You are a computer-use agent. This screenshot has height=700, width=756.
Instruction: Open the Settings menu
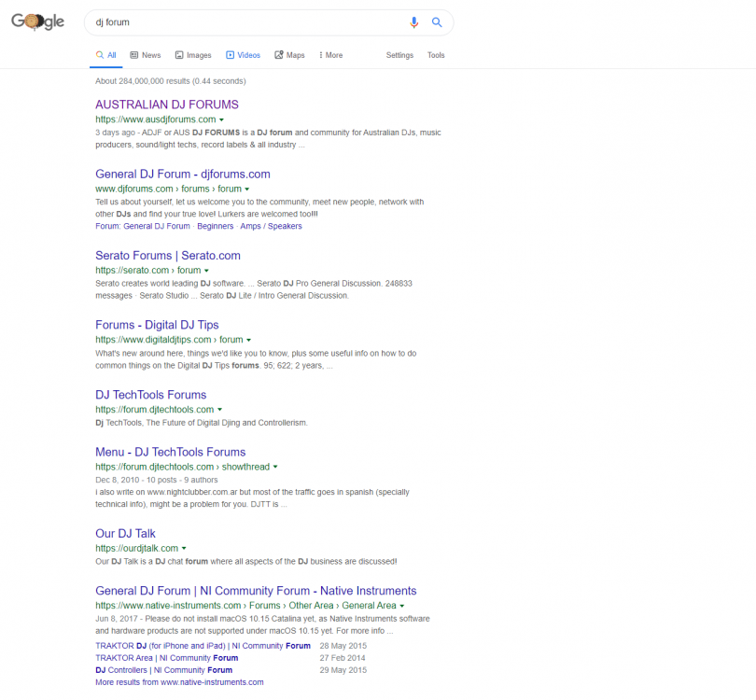tap(399, 55)
